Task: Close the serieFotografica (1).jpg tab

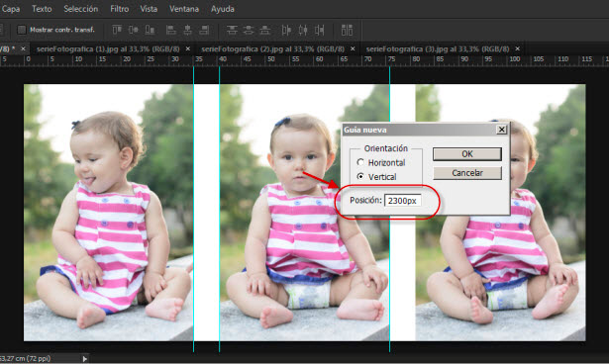Action: click(188, 48)
